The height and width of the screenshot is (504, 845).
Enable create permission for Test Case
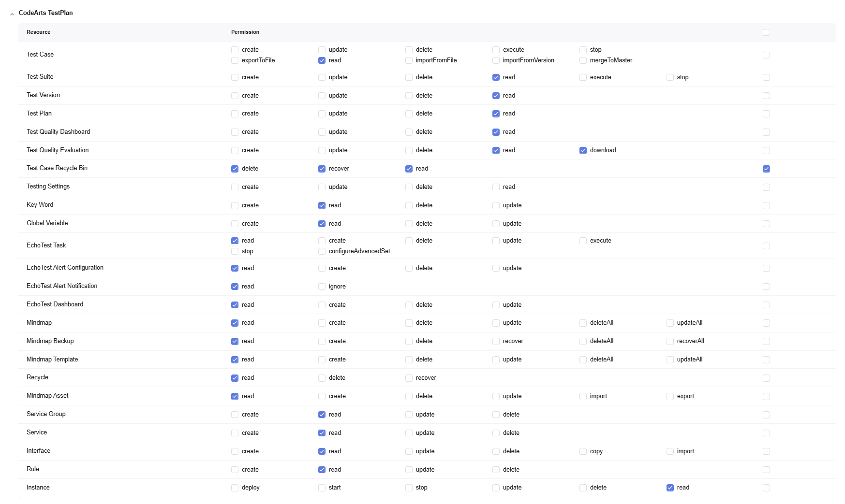pyautogui.click(x=235, y=50)
